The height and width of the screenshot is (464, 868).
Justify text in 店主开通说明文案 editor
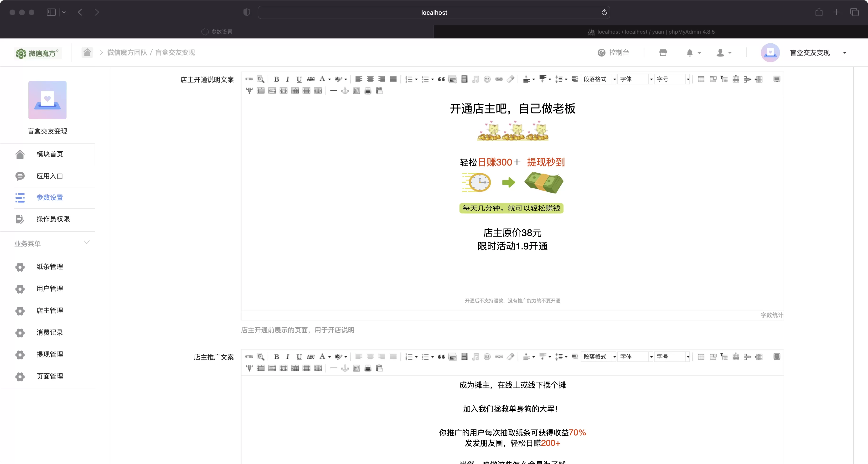(x=393, y=79)
